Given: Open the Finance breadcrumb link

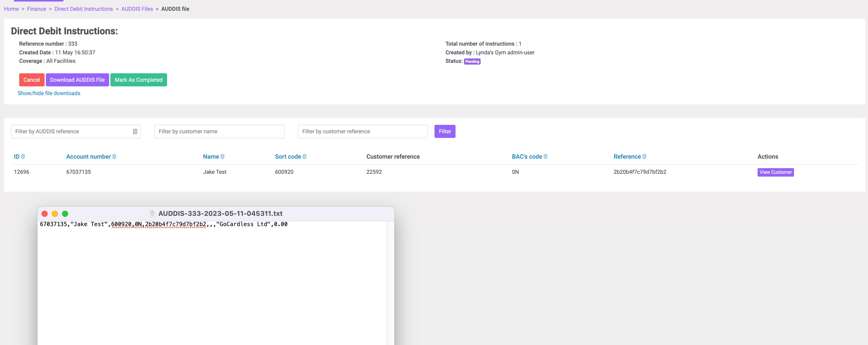Looking at the screenshot, I should (36, 9).
